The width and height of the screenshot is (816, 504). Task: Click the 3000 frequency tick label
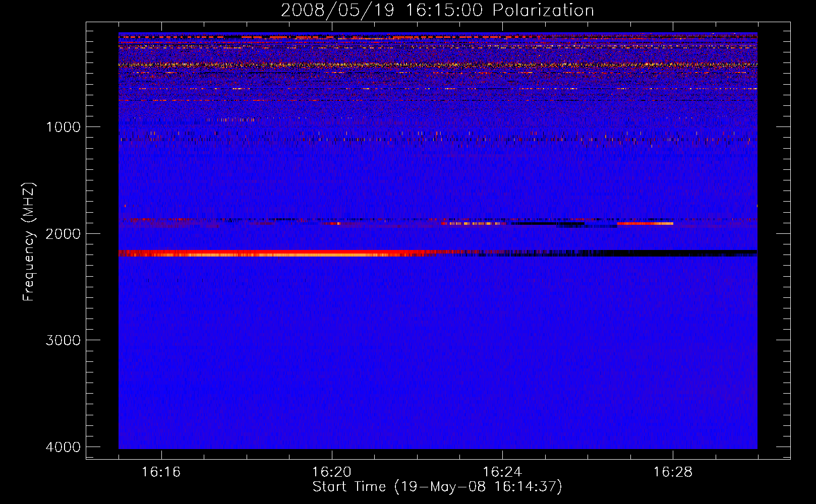63,340
